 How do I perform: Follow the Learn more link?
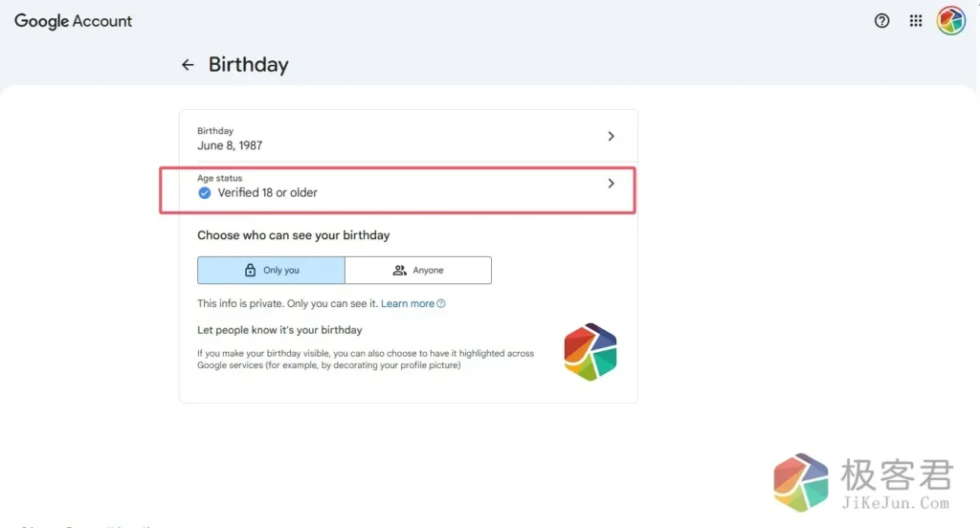(408, 304)
